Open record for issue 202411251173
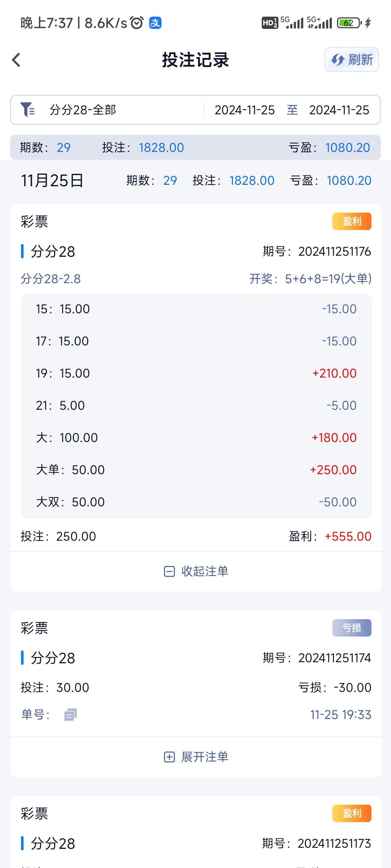 click(x=195, y=843)
